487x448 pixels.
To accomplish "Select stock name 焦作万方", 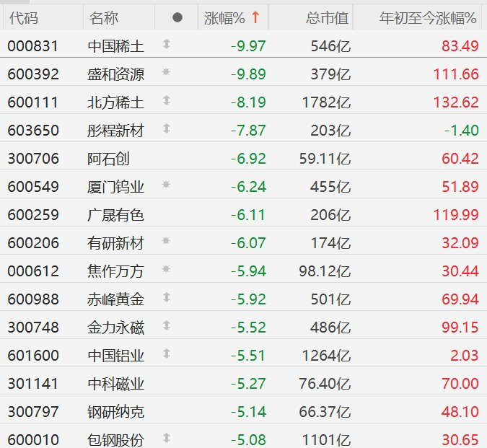I will point(116,271).
